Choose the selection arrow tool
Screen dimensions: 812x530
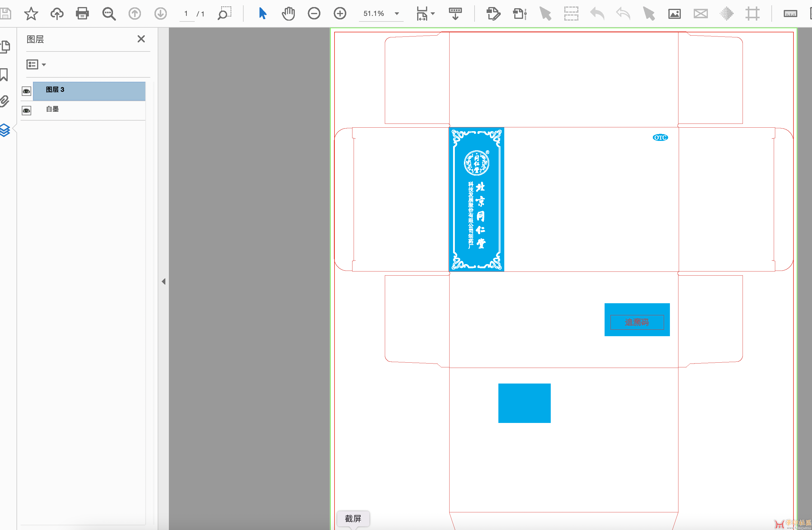262,14
